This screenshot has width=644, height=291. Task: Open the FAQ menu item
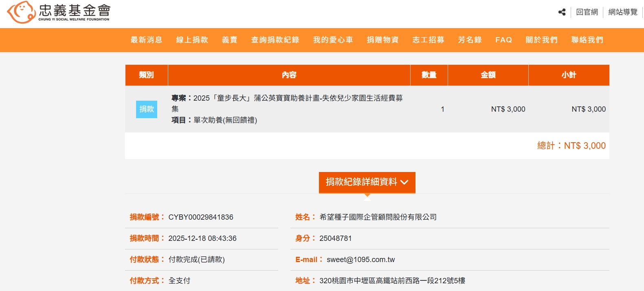point(503,40)
